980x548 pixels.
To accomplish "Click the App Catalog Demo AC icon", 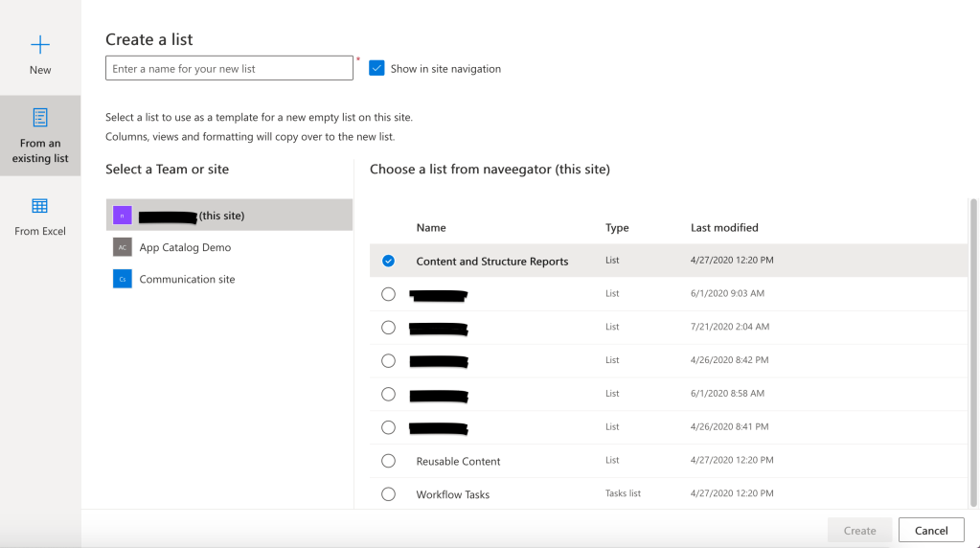I will point(122,247).
